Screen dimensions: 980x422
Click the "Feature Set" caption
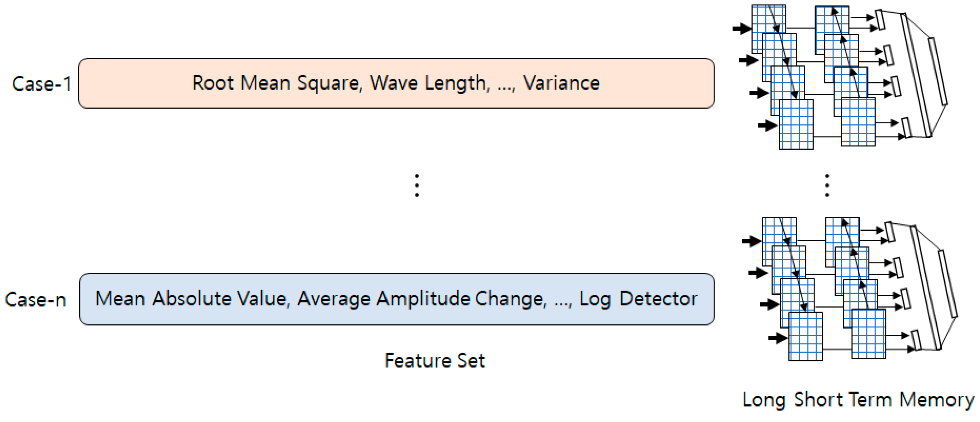click(x=435, y=360)
